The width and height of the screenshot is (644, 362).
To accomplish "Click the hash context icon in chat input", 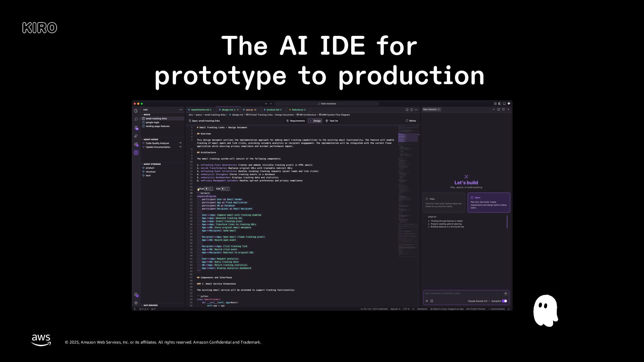I will [x=427, y=301].
